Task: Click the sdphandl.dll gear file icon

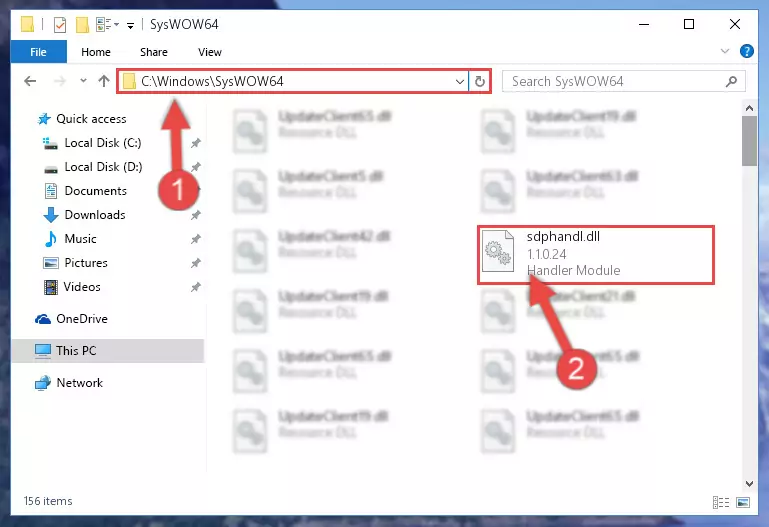Action: [x=498, y=251]
